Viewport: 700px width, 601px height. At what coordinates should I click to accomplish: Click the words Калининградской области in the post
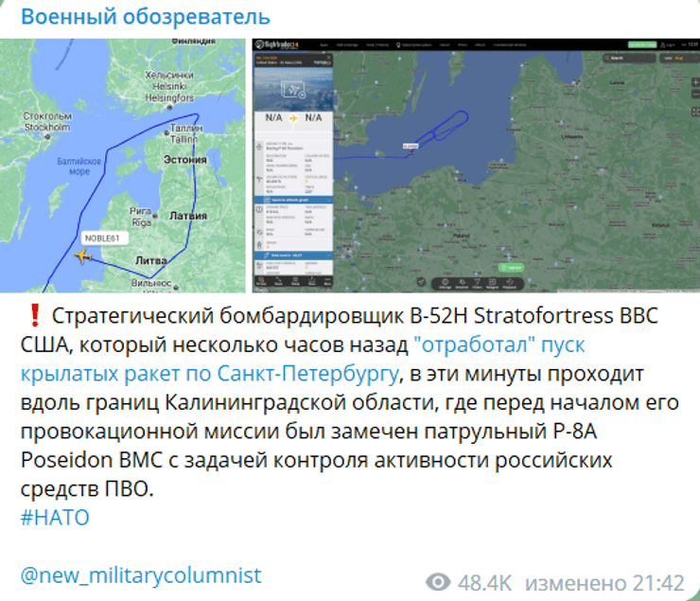(x=300, y=402)
